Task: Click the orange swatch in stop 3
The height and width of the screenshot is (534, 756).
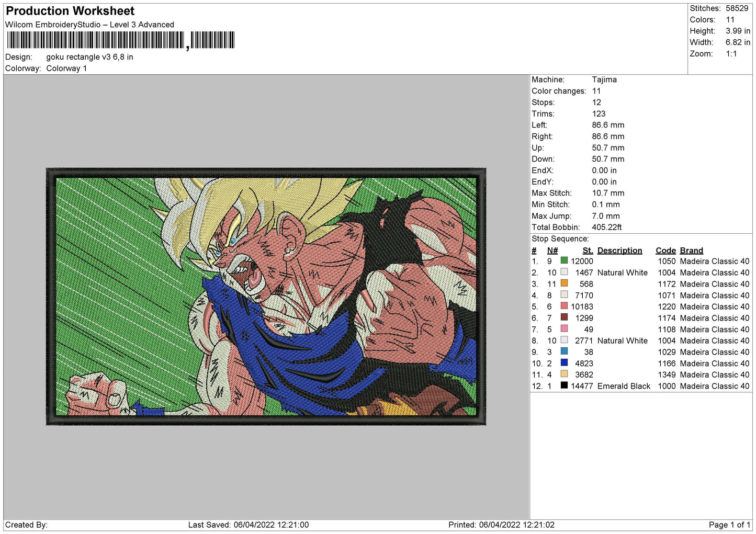Action: click(564, 283)
